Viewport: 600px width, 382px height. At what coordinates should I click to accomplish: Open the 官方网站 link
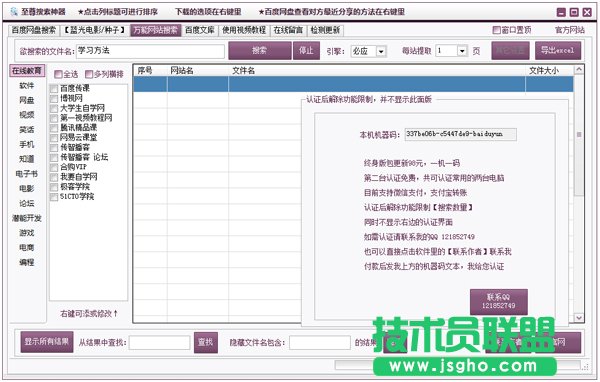(x=570, y=30)
